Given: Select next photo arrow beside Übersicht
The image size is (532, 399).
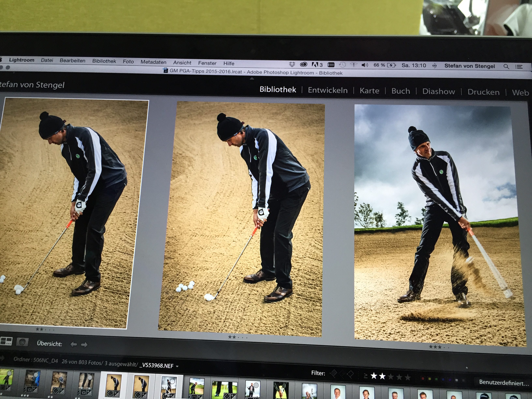Looking at the screenshot, I should point(84,345).
